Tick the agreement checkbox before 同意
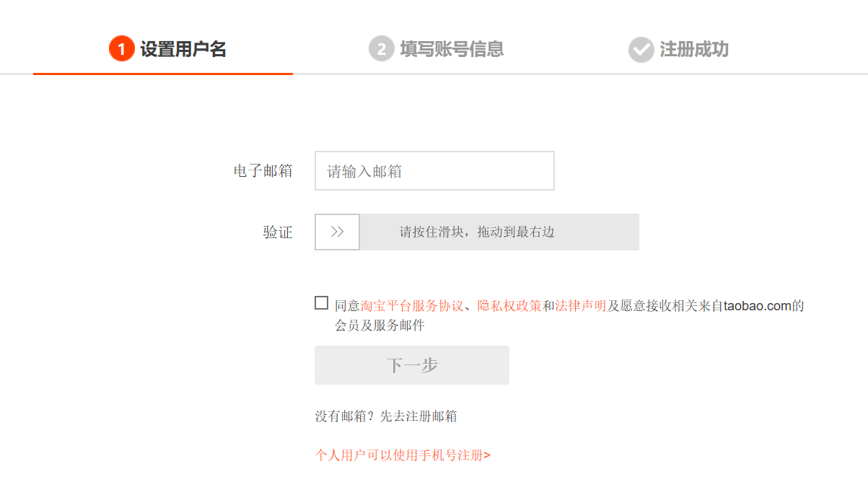Screen dimensions: 868x503 point(322,303)
